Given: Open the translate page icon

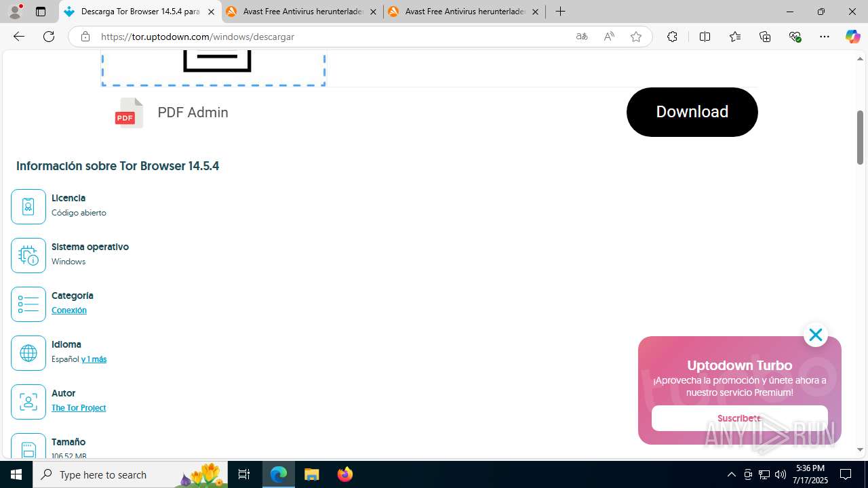Looking at the screenshot, I should 582,37.
